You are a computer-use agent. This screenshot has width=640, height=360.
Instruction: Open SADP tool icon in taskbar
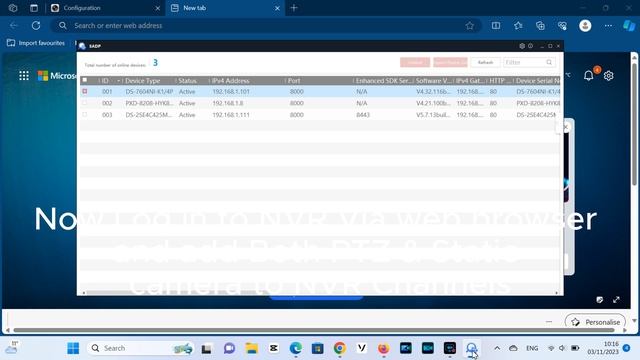point(471,348)
